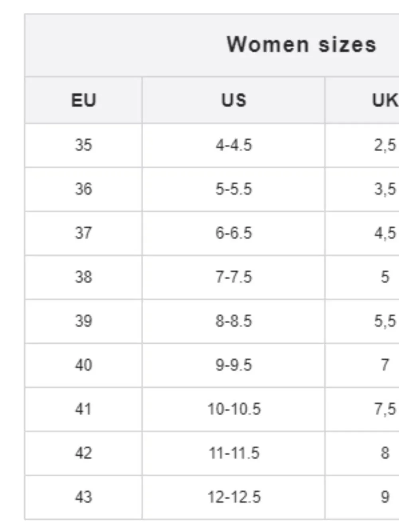Click EU size 35 cell
The height and width of the screenshot is (532, 399).
click(83, 145)
